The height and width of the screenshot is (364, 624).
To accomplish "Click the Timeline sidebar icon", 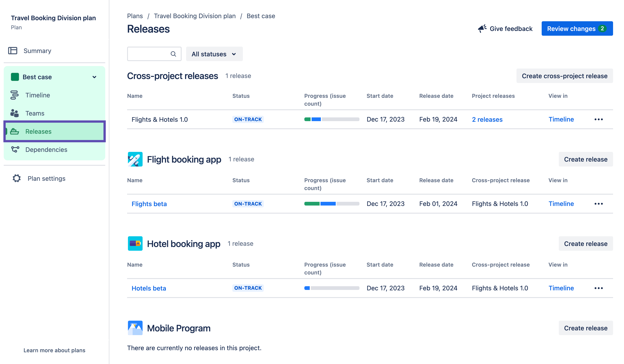I will tap(15, 95).
